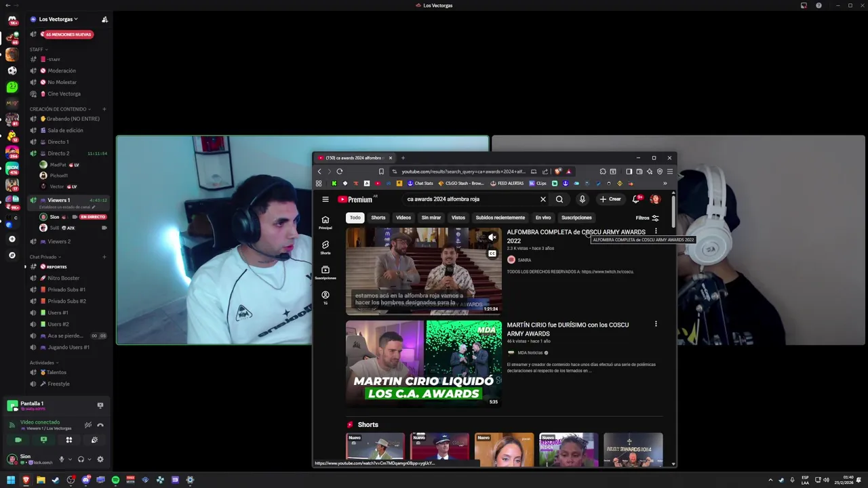Image resolution: width=868 pixels, height=488 pixels.
Task: Select Subidos recientemente filter chip
Action: (500, 218)
